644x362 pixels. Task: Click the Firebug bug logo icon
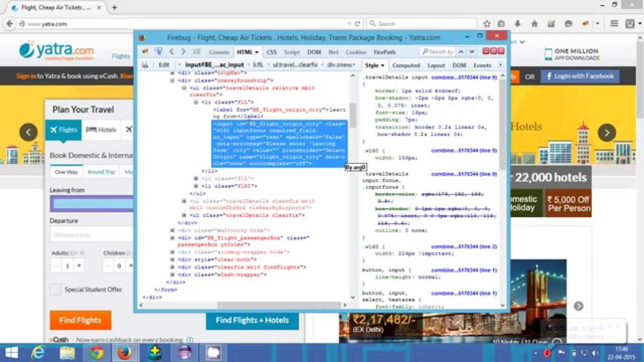point(145,51)
